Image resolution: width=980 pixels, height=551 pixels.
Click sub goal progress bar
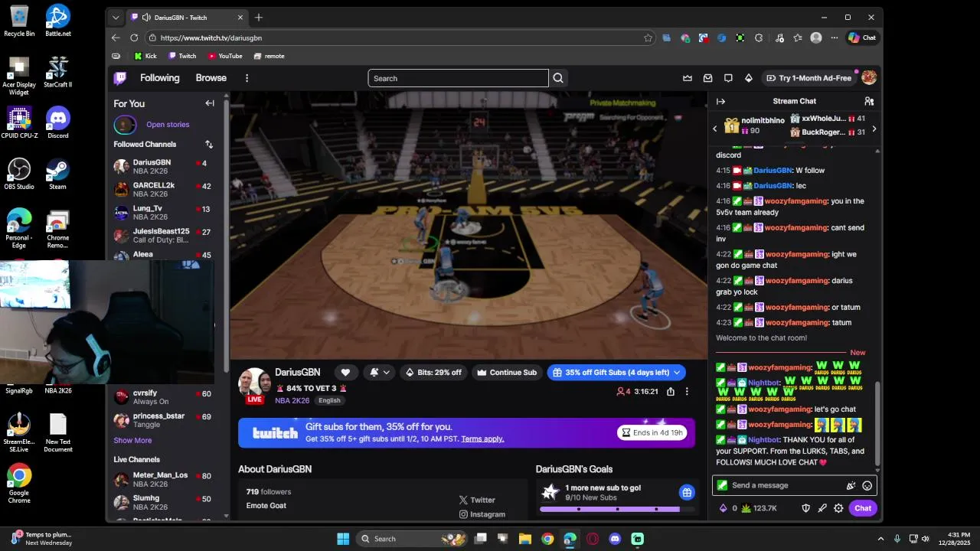pos(616,509)
